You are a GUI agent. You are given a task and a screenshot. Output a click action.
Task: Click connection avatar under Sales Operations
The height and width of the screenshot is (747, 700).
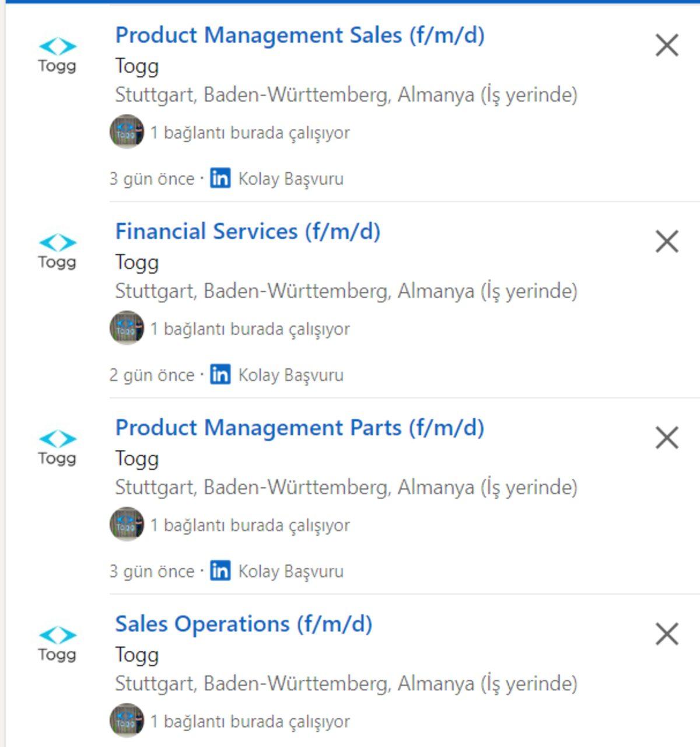127,720
